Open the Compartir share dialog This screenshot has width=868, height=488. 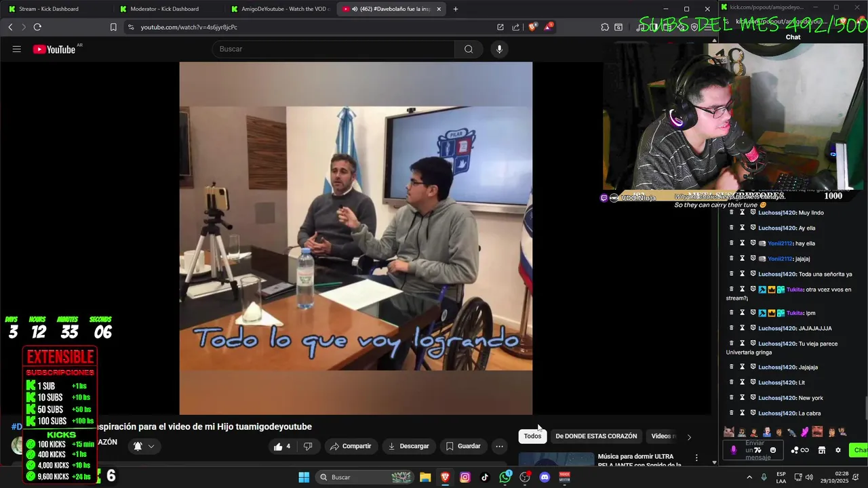[351, 446]
